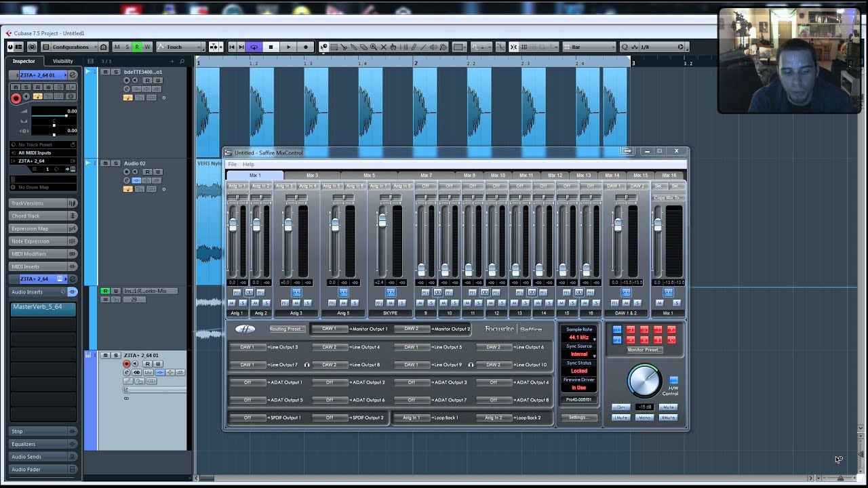Toggle the Cycle loop button

coord(254,47)
